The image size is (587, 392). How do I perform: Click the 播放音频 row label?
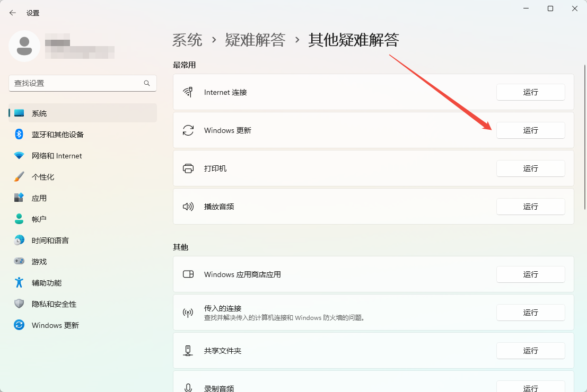[219, 207]
